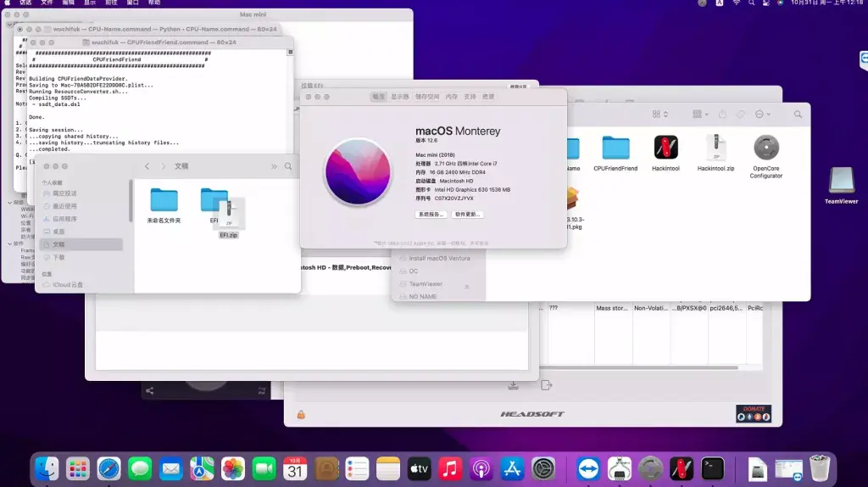
Task: Click the TeamViewer disk icon on desktop
Action: pos(842,181)
